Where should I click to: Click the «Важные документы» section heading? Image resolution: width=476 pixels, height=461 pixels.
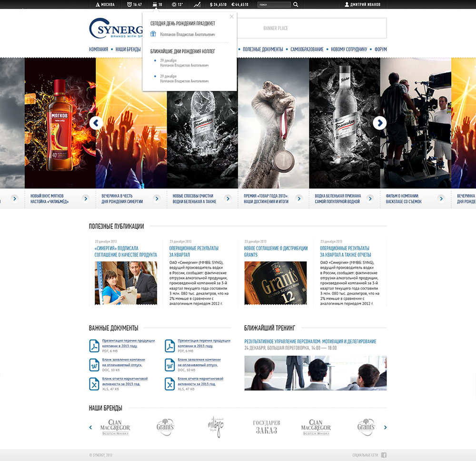point(114,328)
